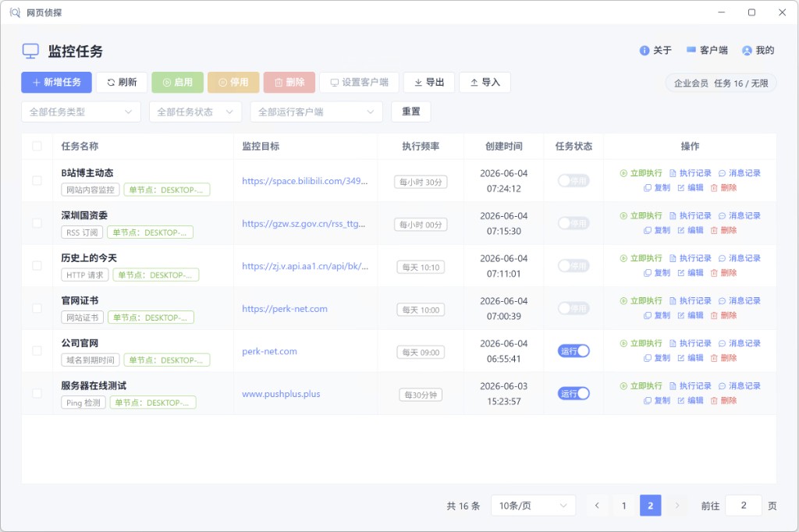Toggle status switch for 官网证书
Image resolution: width=799 pixels, height=532 pixels.
coord(574,308)
